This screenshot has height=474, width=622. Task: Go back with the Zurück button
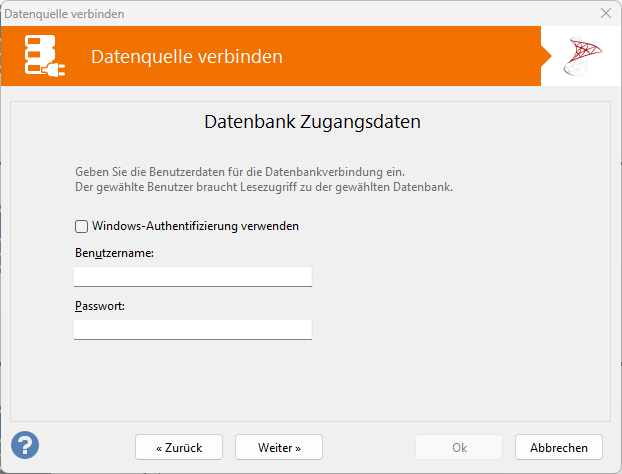179,447
